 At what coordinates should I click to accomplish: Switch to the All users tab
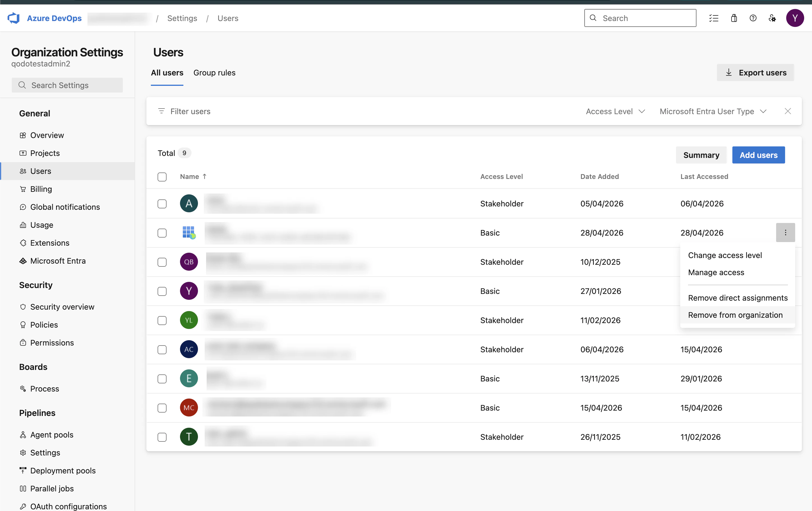[167, 73]
